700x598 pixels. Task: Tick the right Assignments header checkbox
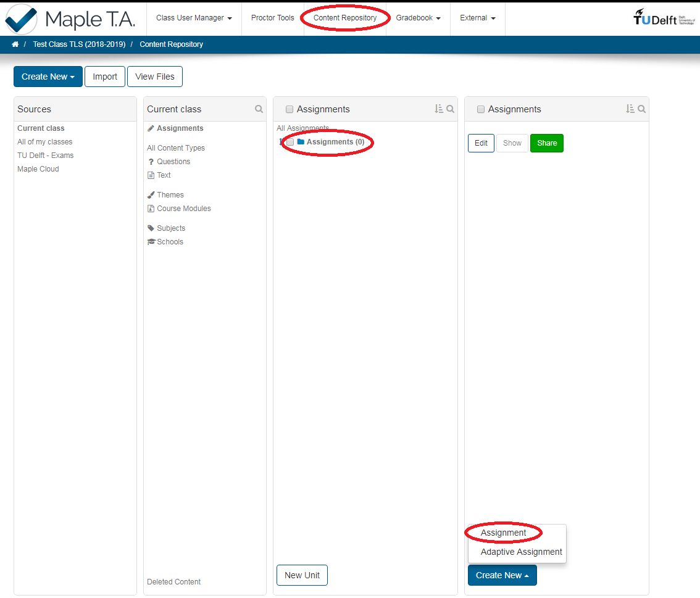coord(481,110)
